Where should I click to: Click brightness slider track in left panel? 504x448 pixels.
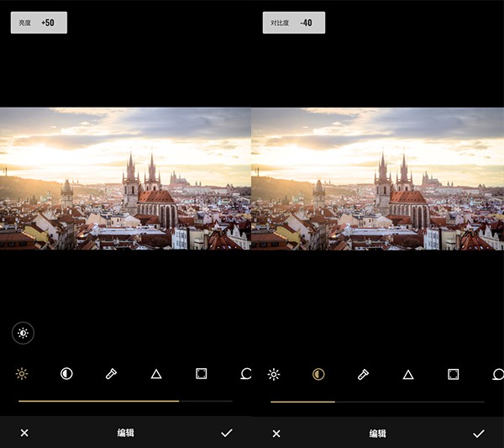125,401
